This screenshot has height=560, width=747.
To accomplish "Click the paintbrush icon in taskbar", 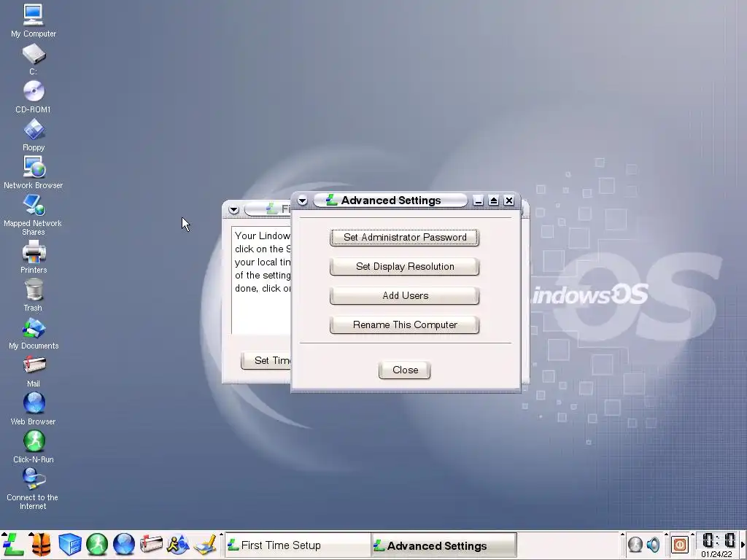I will tap(205, 545).
